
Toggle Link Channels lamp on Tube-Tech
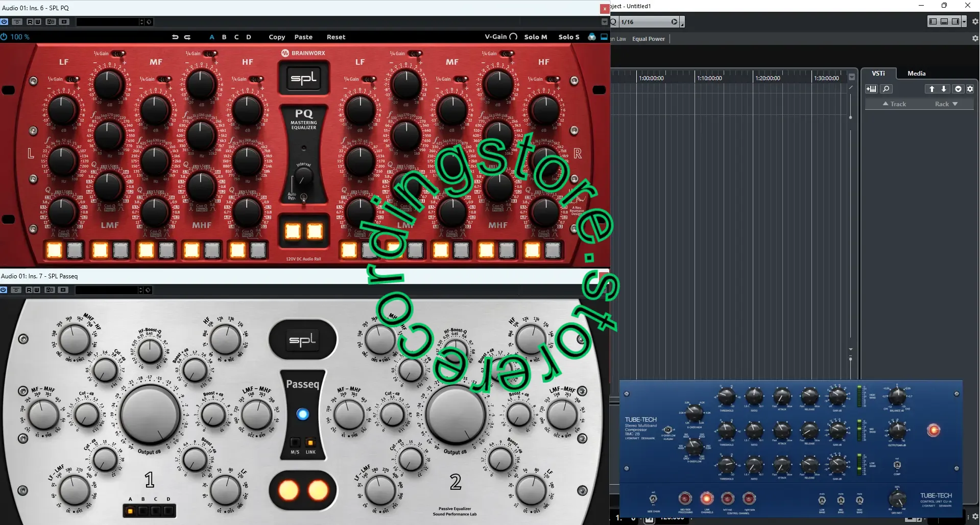[707, 498]
